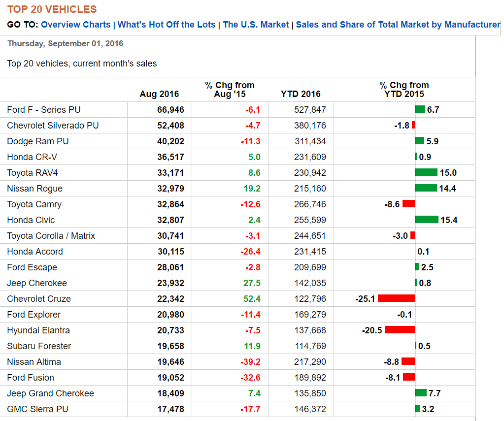The width and height of the screenshot is (504, 421).
Task: Click the Ford Fusion -8.1 red bar
Action: pyautogui.click(x=409, y=377)
